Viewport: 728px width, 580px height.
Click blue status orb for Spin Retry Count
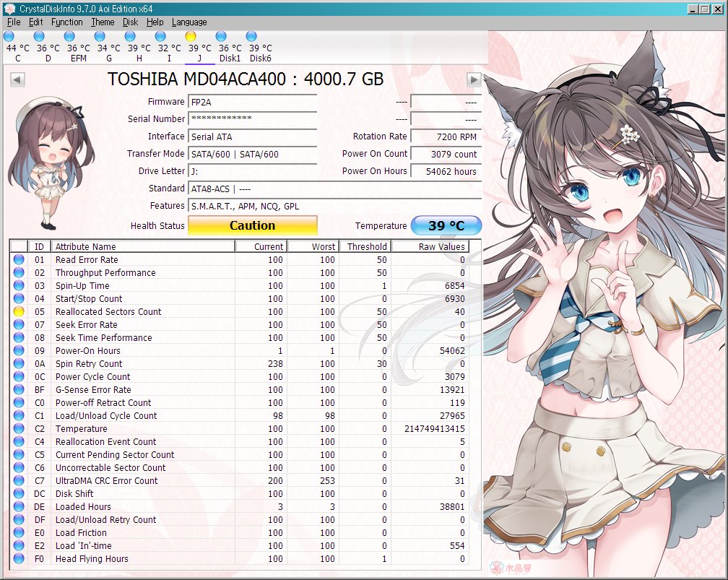coord(19,363)
